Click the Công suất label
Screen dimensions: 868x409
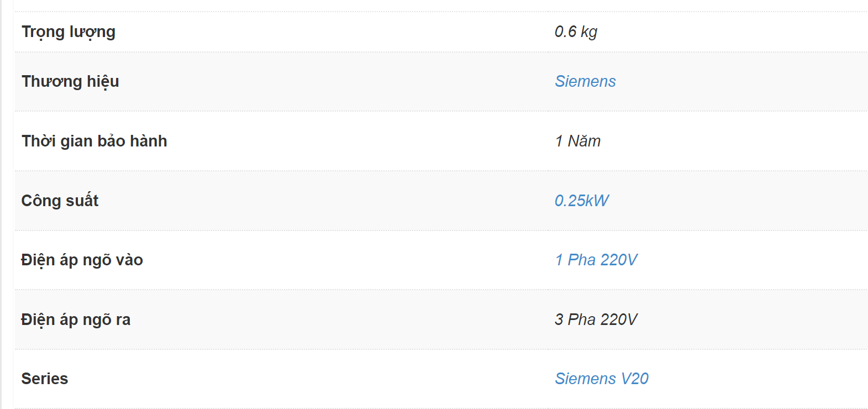pos(60,200)
